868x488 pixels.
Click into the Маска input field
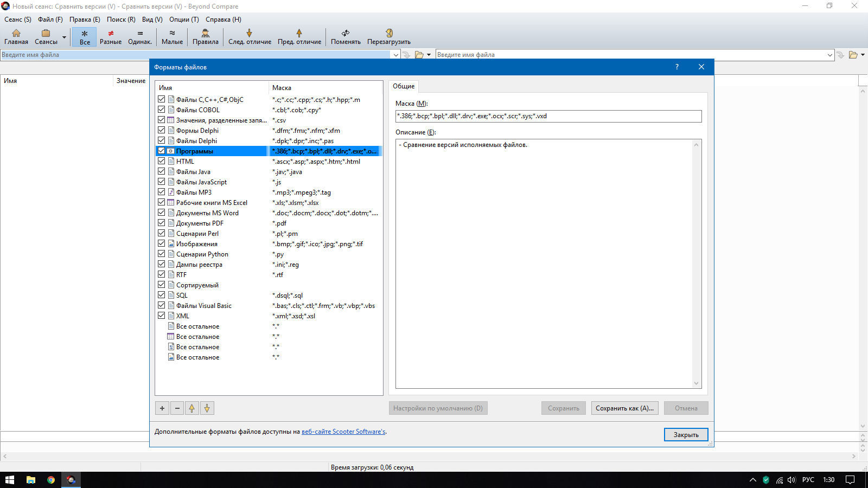tap(548, 116)
